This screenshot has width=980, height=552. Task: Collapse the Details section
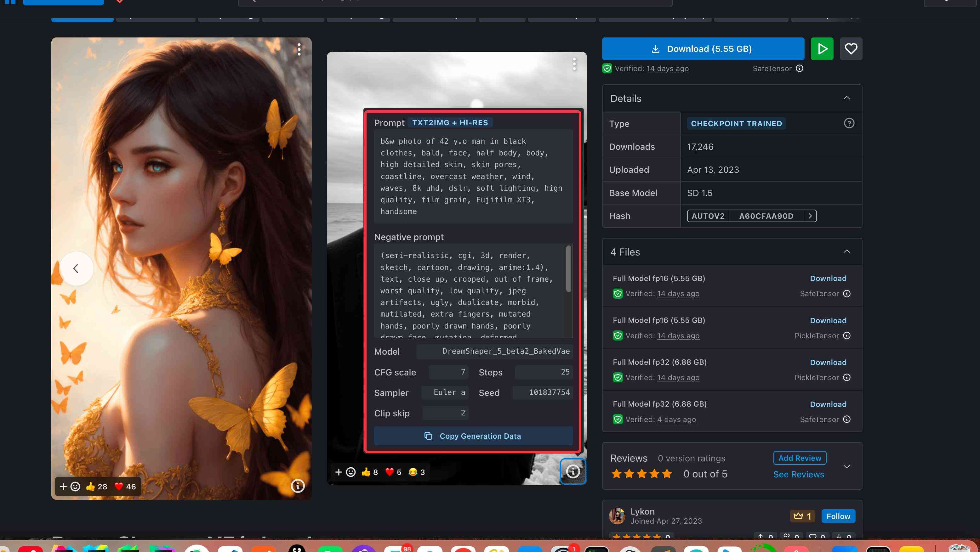(847, 98)
